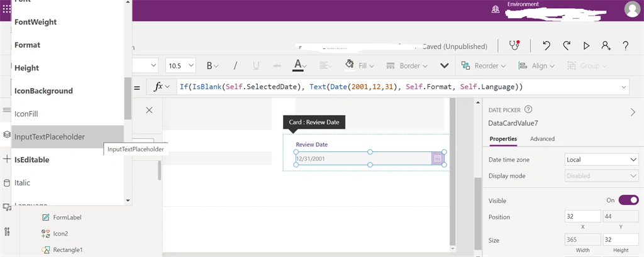
Task: Open the font color A picker
Action: tap(299, 66)
